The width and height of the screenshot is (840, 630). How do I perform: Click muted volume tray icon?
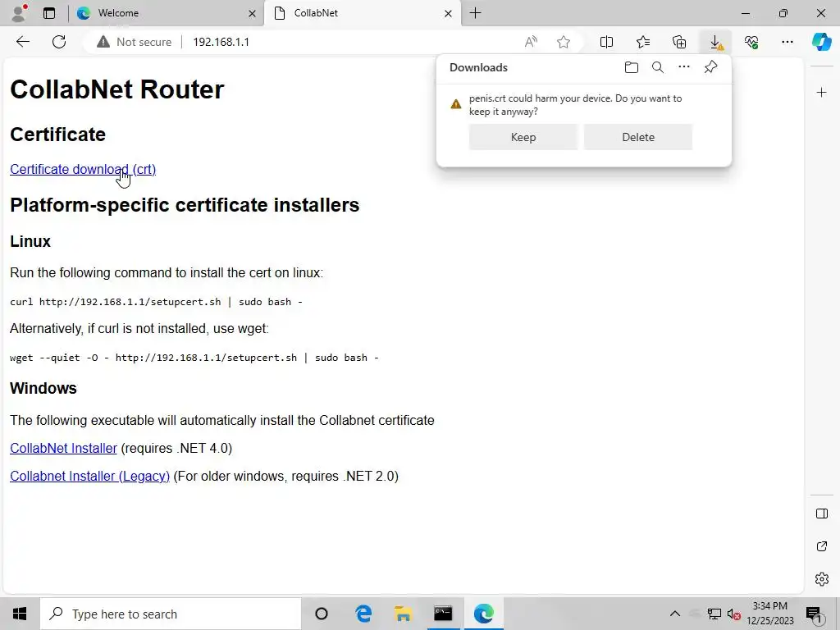tap(733, 614)
